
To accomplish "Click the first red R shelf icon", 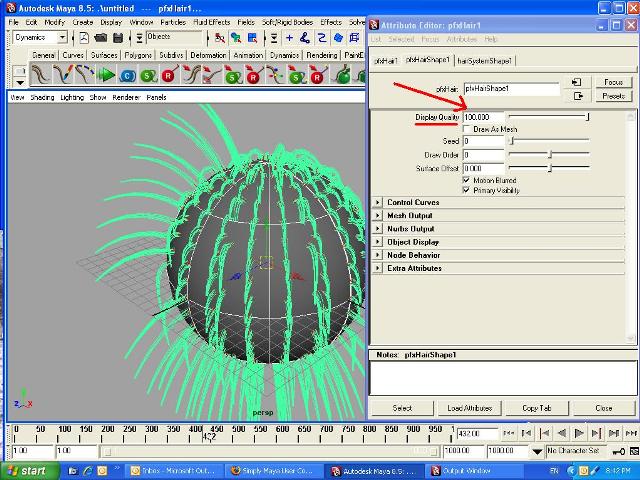I will coord(169,75).
